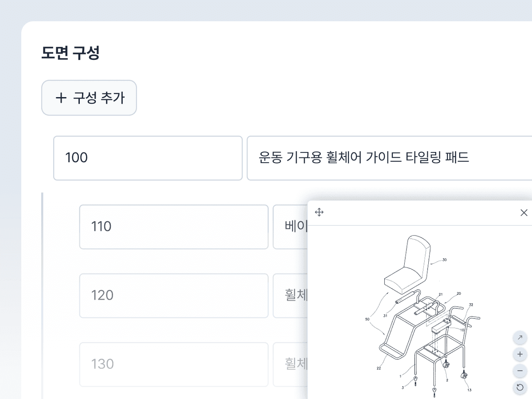Click reference numeral 30 on the drawing

coord(444,261)
